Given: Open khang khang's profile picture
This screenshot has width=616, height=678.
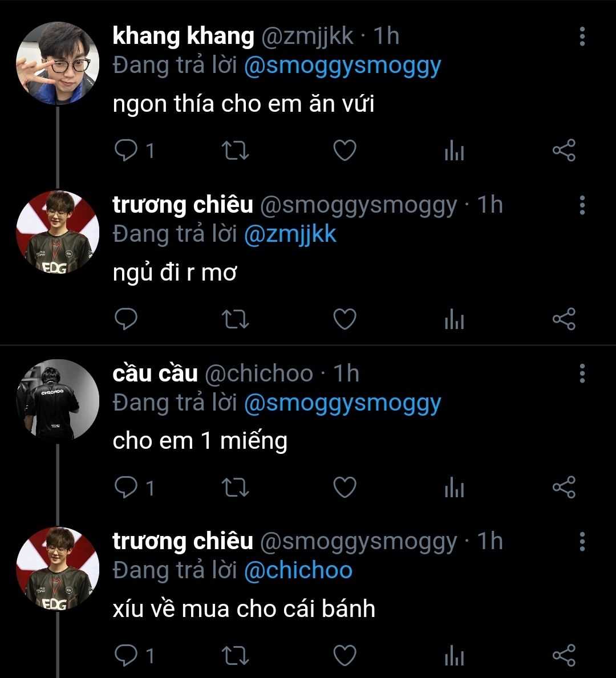Looking at the screenshot, I should [x=58, y=63].
